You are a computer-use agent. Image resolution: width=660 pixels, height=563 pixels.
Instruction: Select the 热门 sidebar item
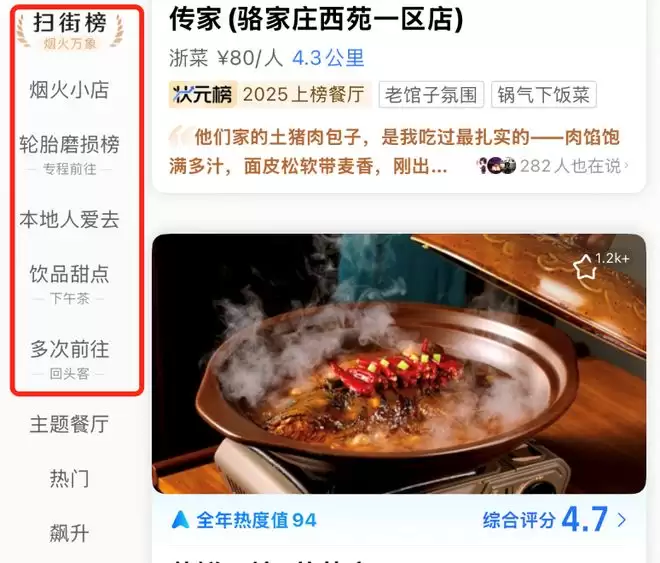pyautogui.click(x=69, y=479)
